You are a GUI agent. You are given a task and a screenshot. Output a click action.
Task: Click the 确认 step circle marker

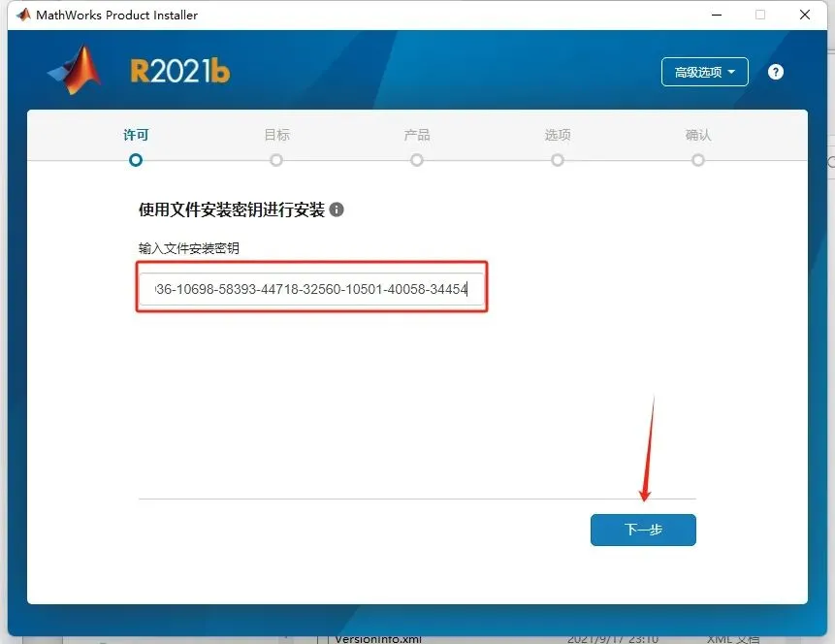click(698, 160)
